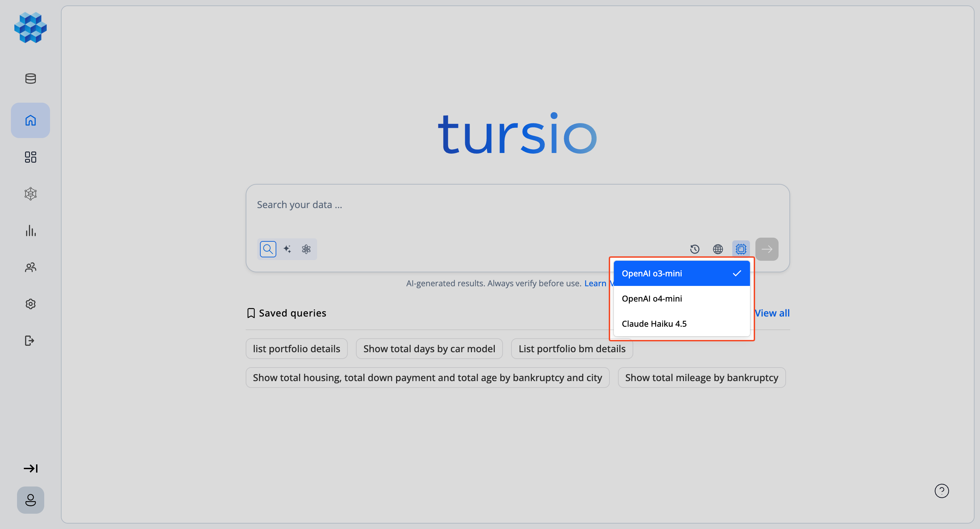This screenshot has width=980, height=529.
Task: Select the magnifier search mode icon
Action: (268, 249)
